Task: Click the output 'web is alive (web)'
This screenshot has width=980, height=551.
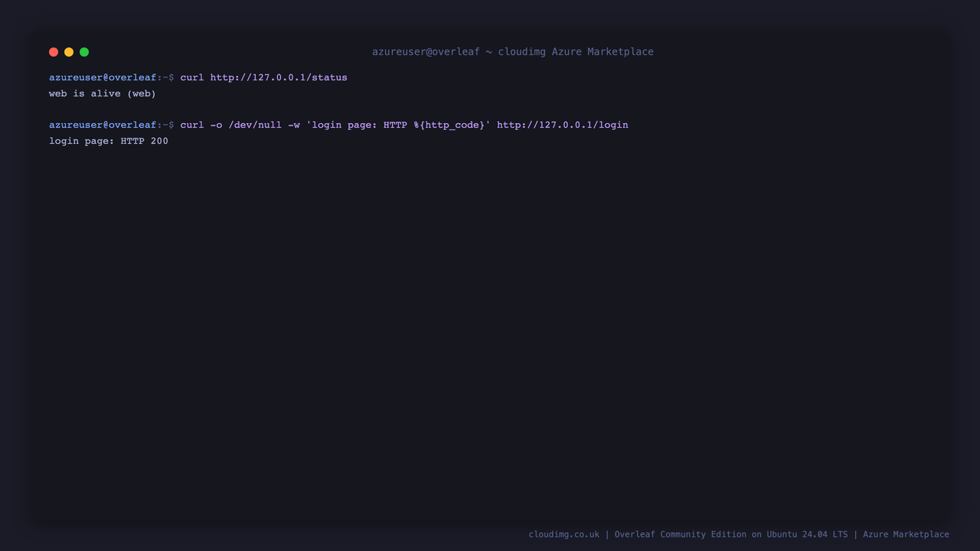Action: [x=103, y=93]
